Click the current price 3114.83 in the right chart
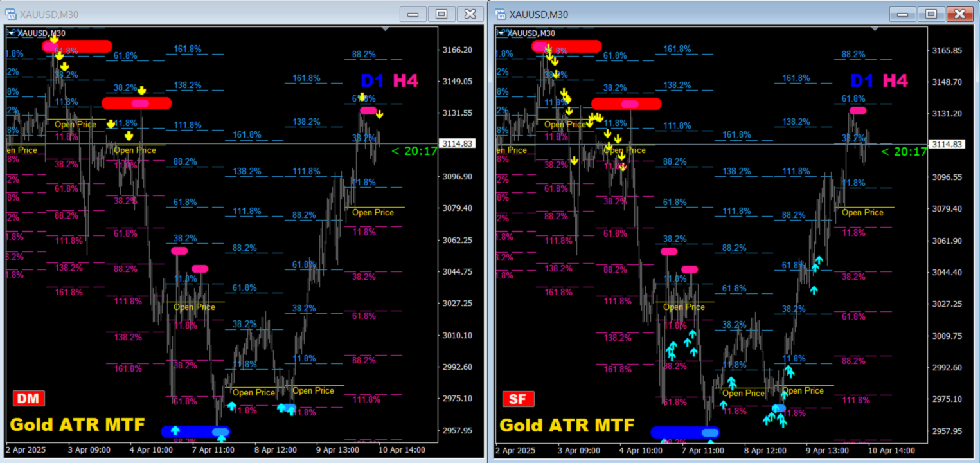 coord(947,144)
